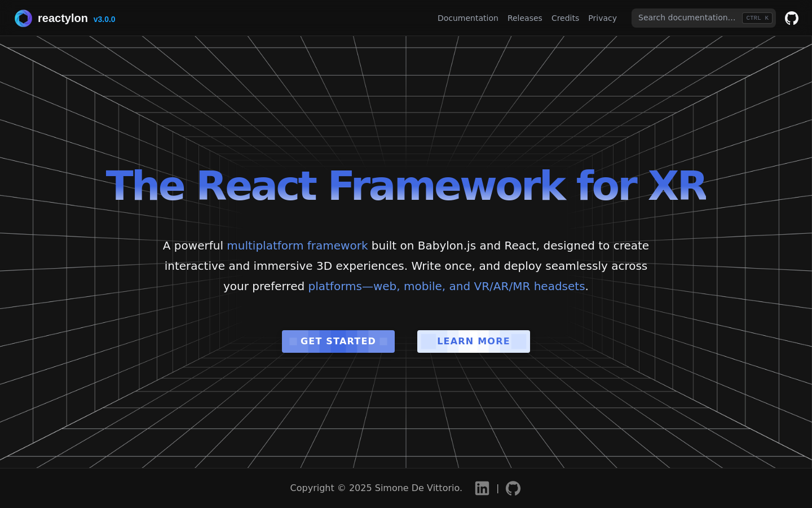The image size is (812, 508).
Task: Click the reactylon logo icon
Action: click(x=23, y=18)
